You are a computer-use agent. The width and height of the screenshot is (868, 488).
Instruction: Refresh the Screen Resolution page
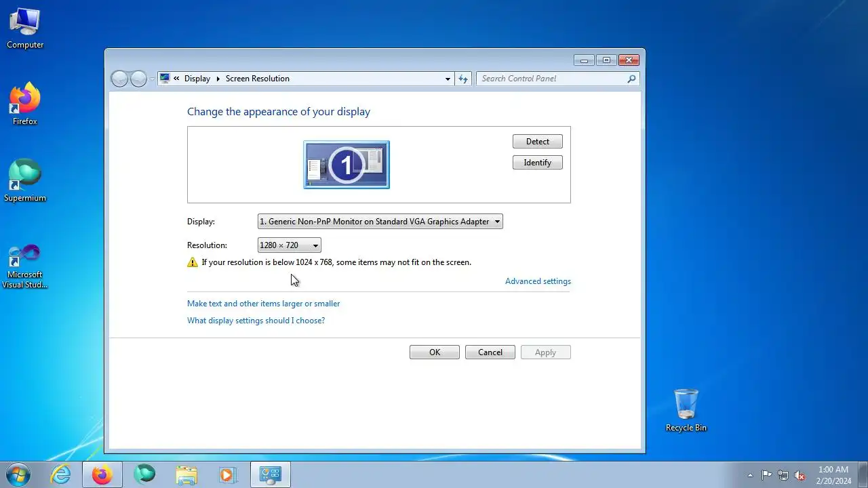point(463,79)
